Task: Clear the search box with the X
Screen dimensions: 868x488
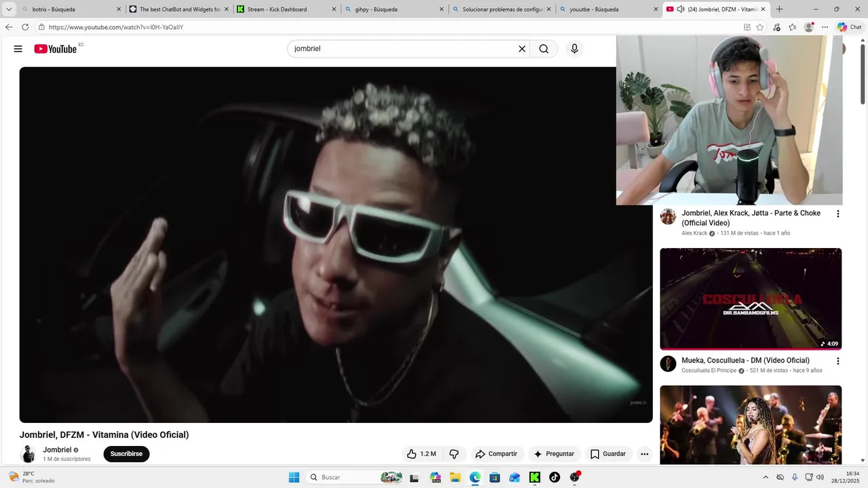Action: [522, 49]
